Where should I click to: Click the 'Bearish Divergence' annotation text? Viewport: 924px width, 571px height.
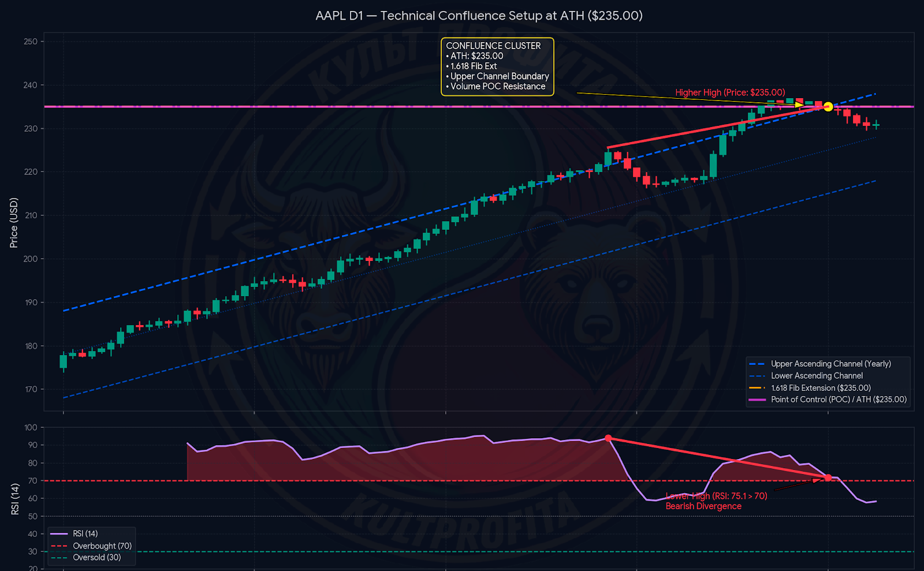coord(703,506)
